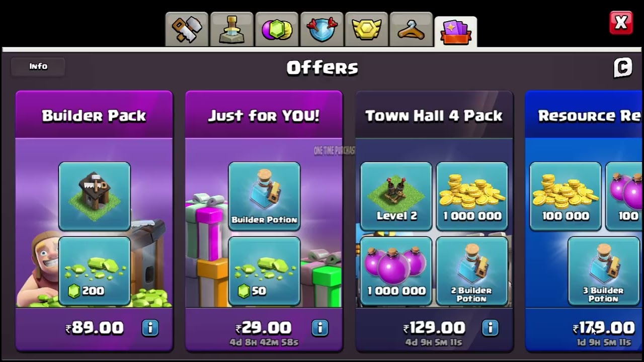644x362 pixels.
Task: Select the 1 000 000 gold tile
Action: [472, 196]
